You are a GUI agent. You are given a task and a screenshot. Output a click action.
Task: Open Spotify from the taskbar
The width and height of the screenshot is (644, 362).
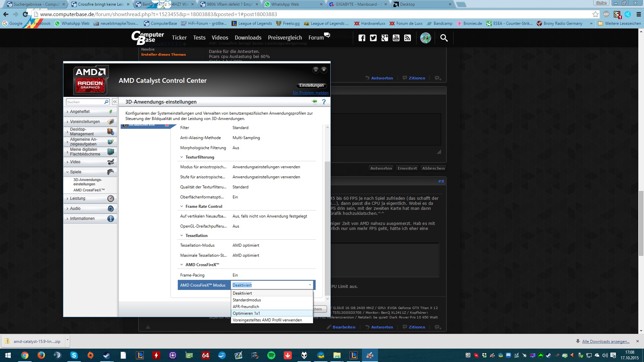[x=271, y=355]
